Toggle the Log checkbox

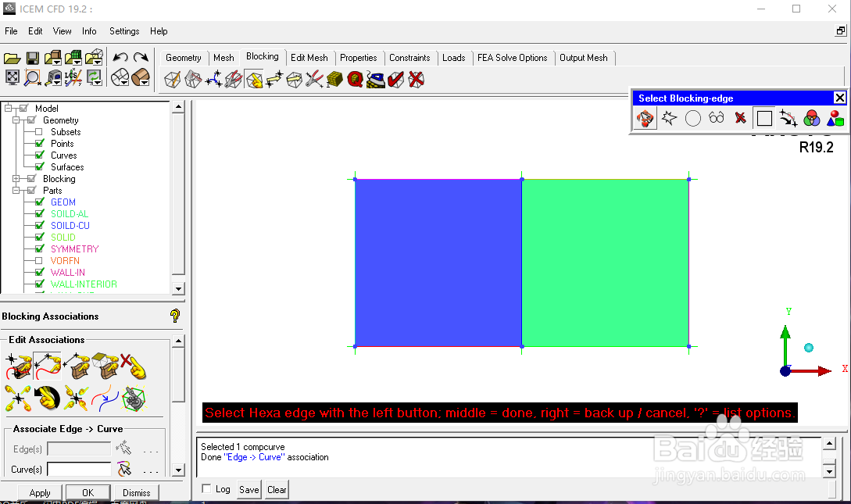(x=206, y=489)
